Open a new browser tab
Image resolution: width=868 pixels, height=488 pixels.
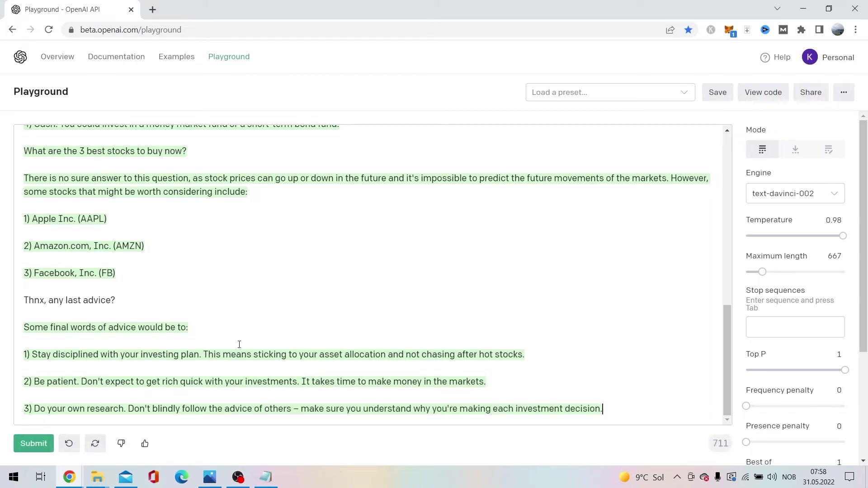[152, 9]
